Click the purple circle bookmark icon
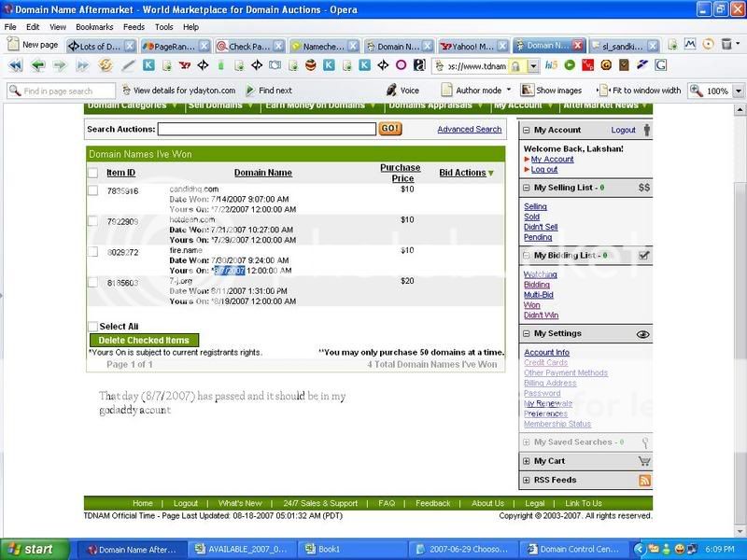Screen dimensions: 747x560 401,65
